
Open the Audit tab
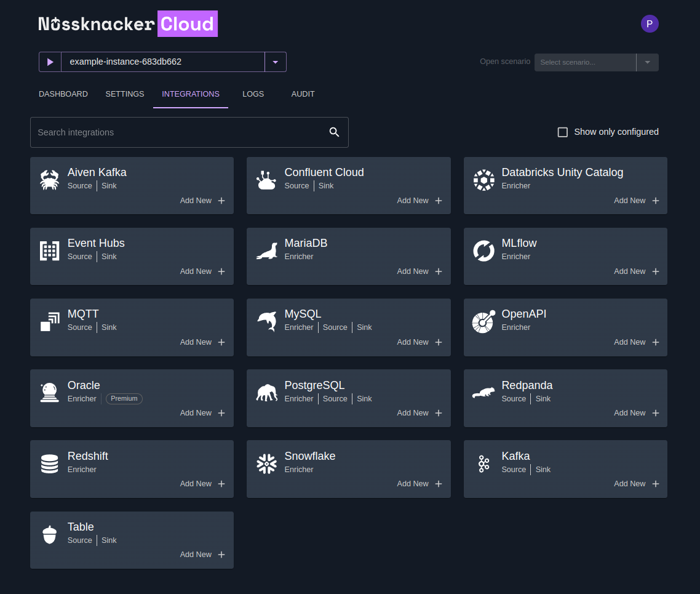click(x=303, y=94)
